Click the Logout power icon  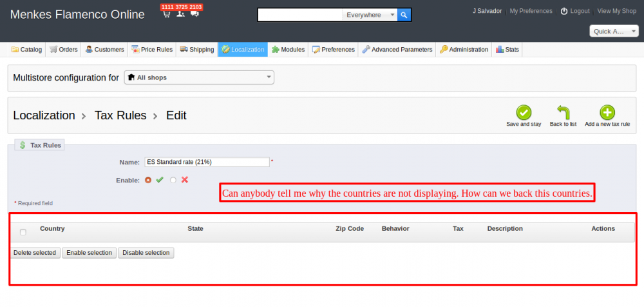(564, 11)
